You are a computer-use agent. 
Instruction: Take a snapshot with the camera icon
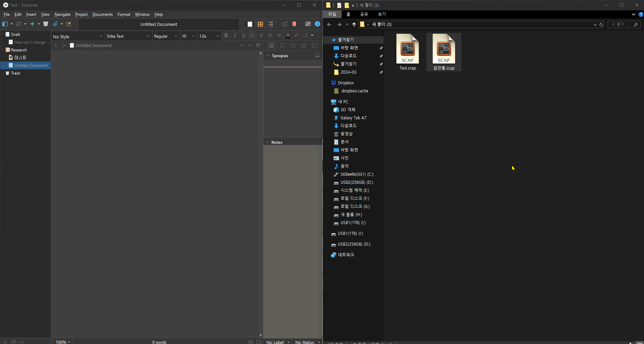pos(304,46)
